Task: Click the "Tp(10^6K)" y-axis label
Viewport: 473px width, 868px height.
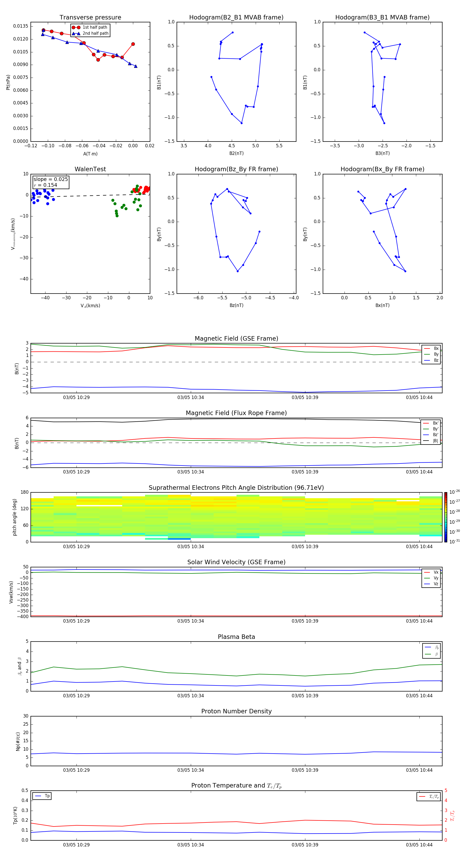Action: click(15, 815)
